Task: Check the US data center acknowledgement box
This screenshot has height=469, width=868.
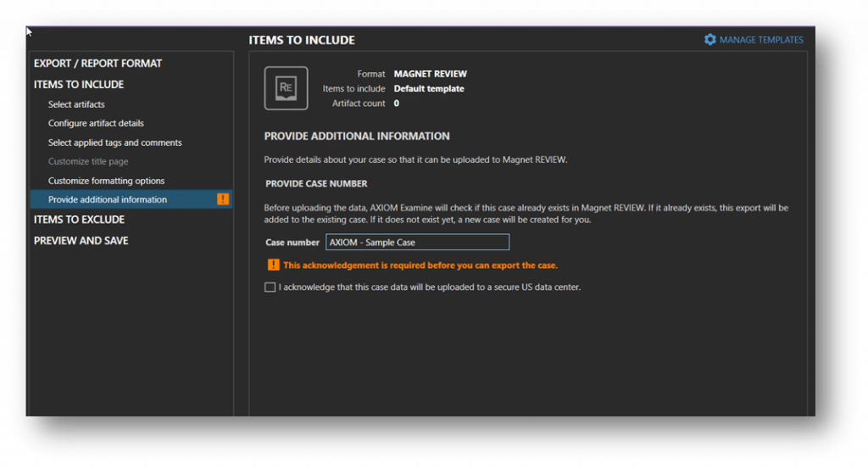Action: pyautogui.click(x=270, y=288)
